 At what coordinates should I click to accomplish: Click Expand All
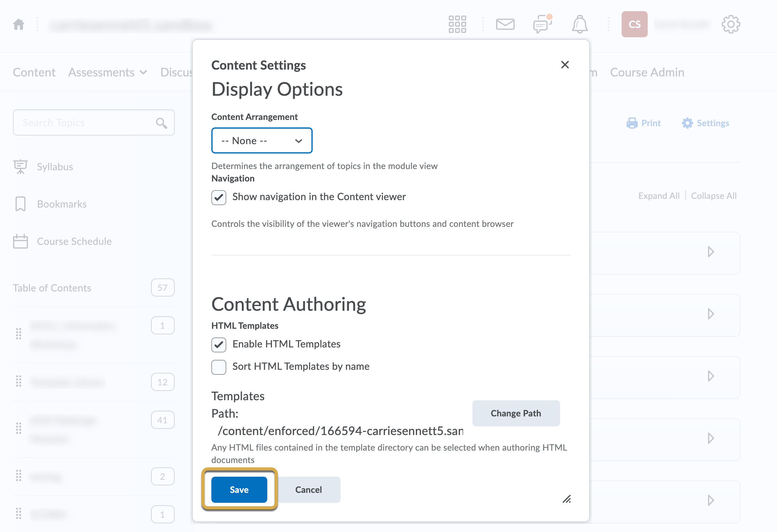tap(659, 195)
